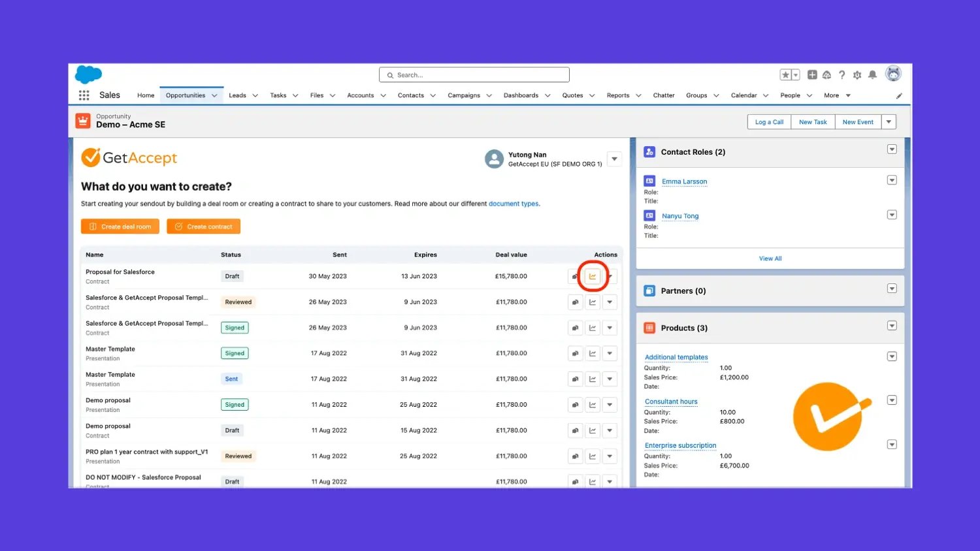Open the App Launcher grid icon

(84, 95)
